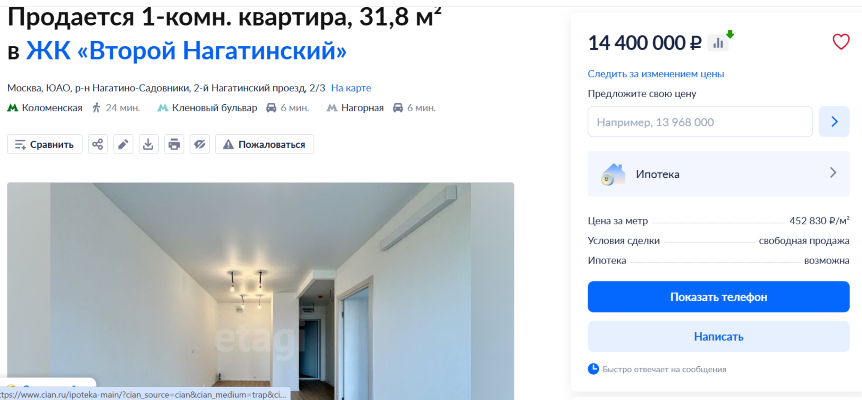Add listing to favorites with heart icon
862x400 pixels.
click(x=841, y=42)
